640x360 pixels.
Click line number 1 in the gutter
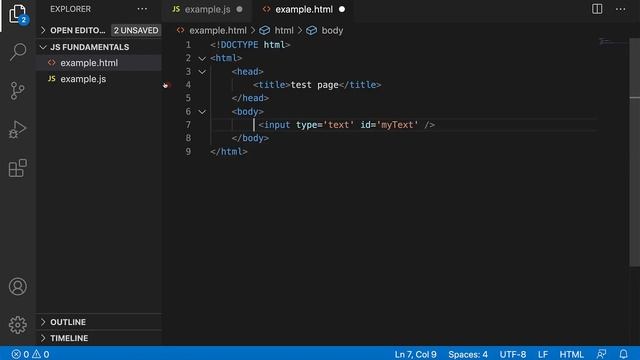(188, 45)
